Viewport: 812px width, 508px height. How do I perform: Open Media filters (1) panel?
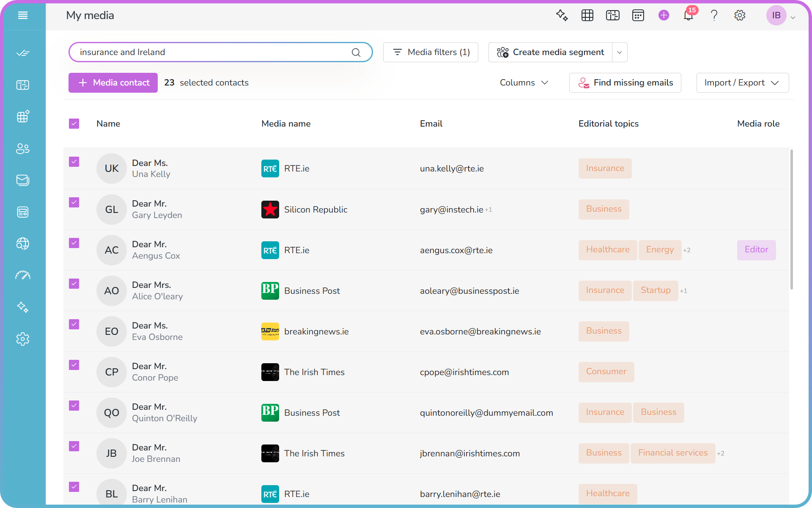[x=431, y=52]
